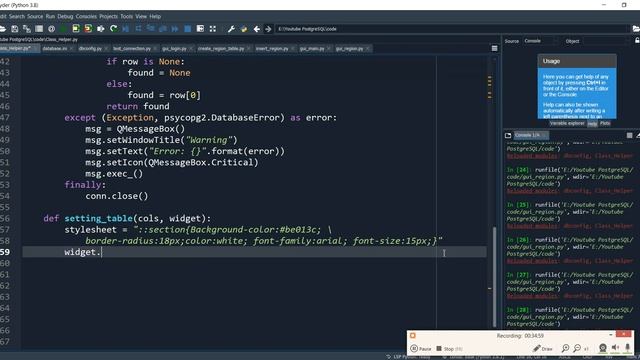640x360 pixels.
Task: Open the Consoles menu
Action: (86, 16)
